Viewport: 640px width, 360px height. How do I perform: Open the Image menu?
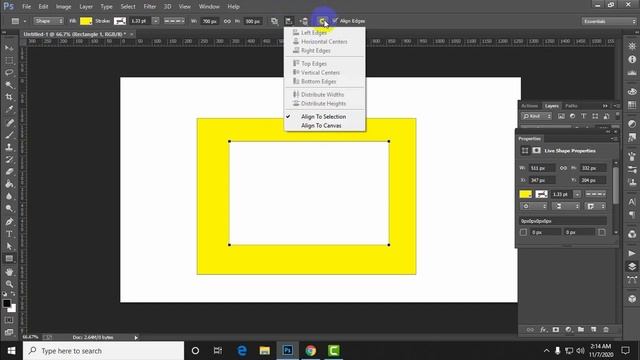[x=63, y=7]
